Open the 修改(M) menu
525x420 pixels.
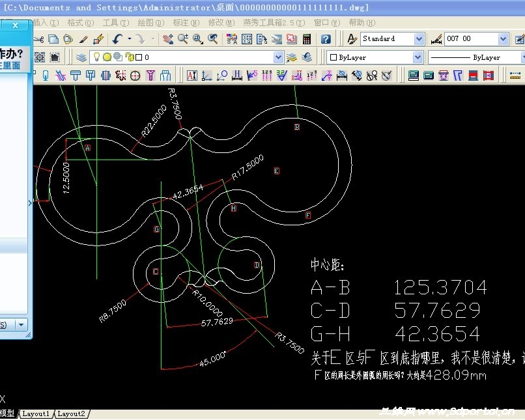pos(221,23)
